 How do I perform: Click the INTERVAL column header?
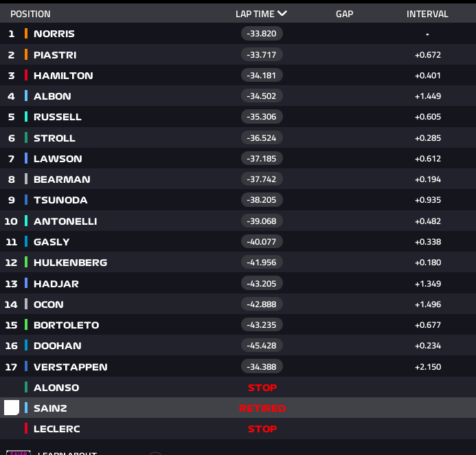(427, 14)
